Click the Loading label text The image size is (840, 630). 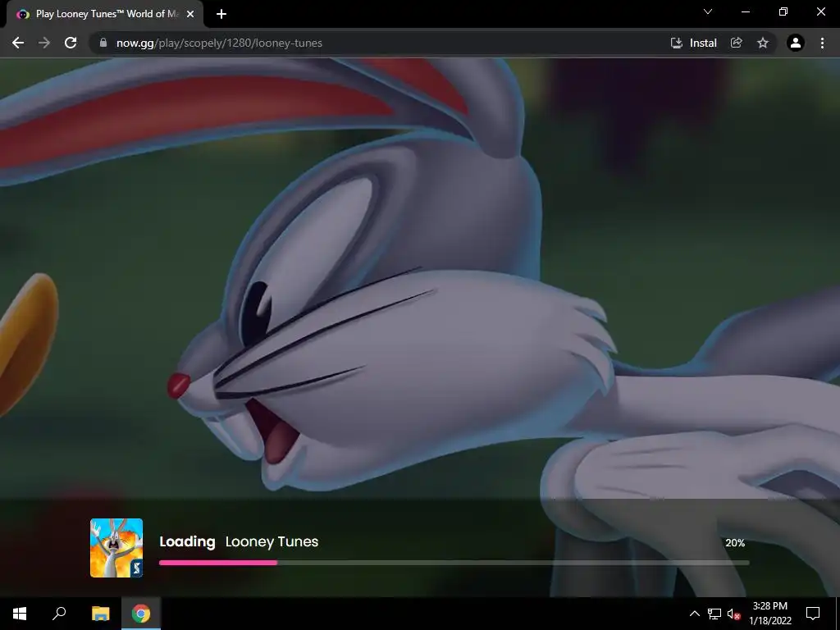[187, 541]
